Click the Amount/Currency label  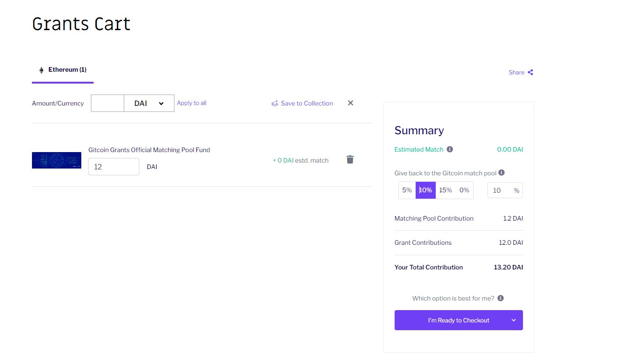[58, 103]
